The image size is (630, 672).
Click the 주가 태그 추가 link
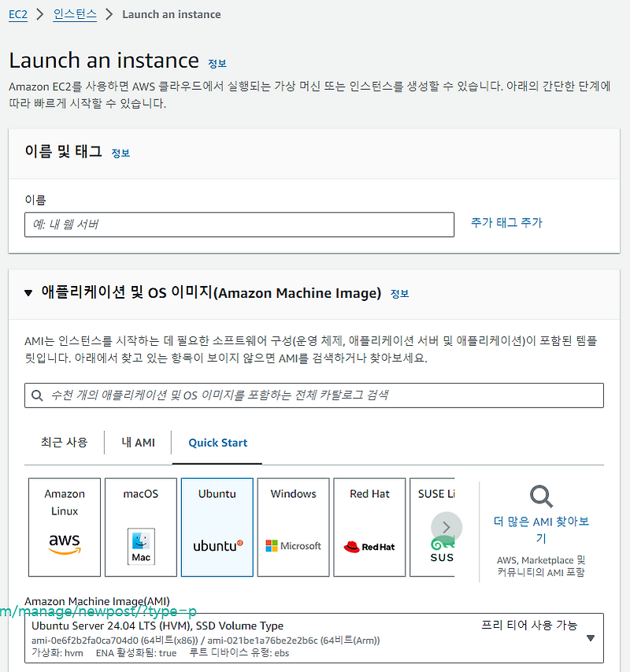tap(506, 223)
